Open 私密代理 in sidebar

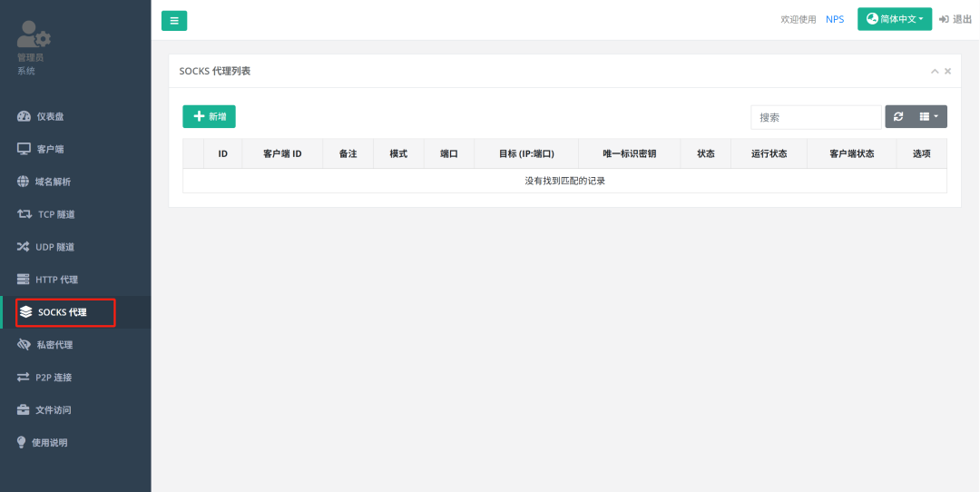(x=75, y=344)
